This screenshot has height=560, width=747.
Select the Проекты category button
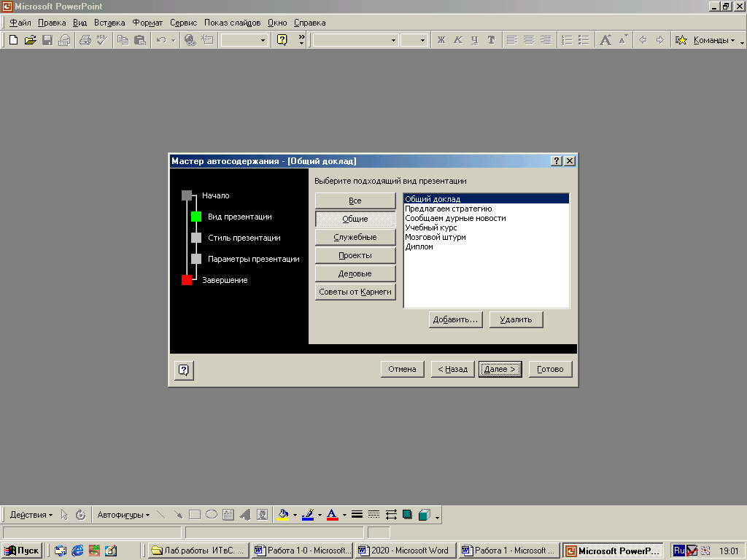(x=355, y=256)
